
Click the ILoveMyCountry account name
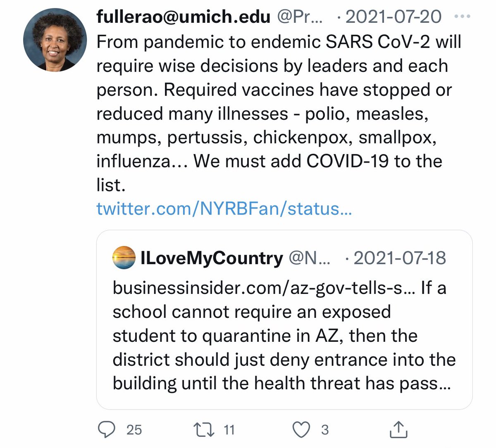coord(212,258)
